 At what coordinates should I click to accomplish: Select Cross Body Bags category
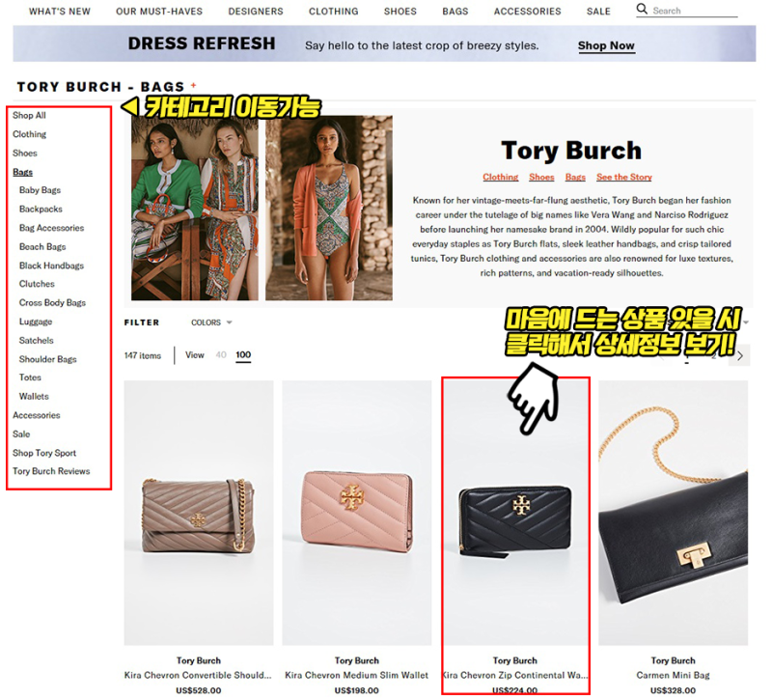tap(52, 302)
